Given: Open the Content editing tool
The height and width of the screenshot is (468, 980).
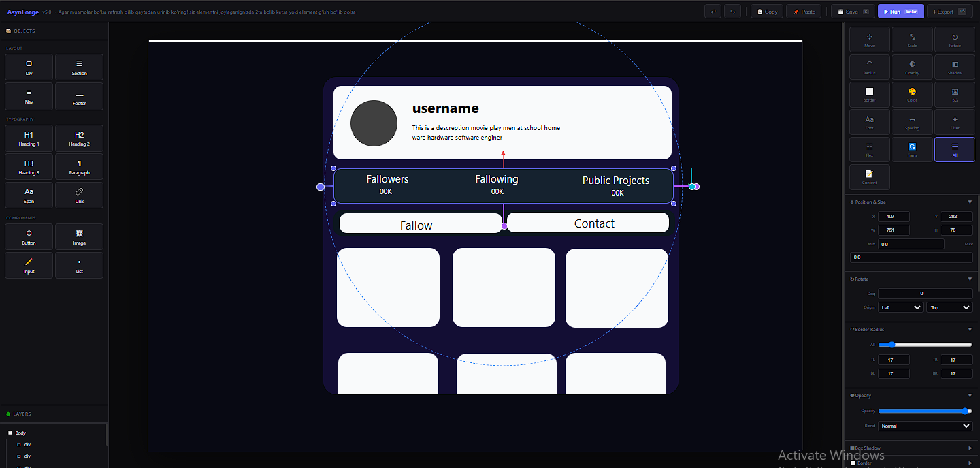Looking at the screenshot, I should pos(869,177).
